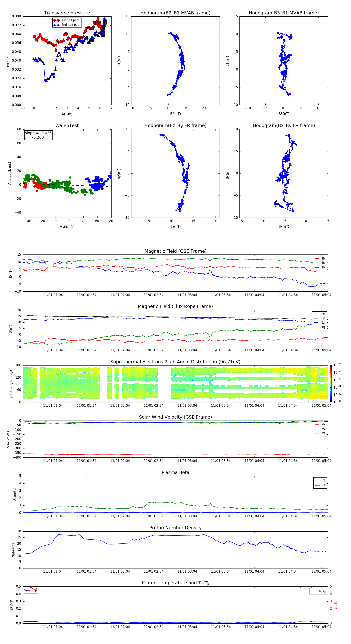The image size is (351, 644).
Task: Click the "Bx(nT)" x-axis label
Action: 284,227
